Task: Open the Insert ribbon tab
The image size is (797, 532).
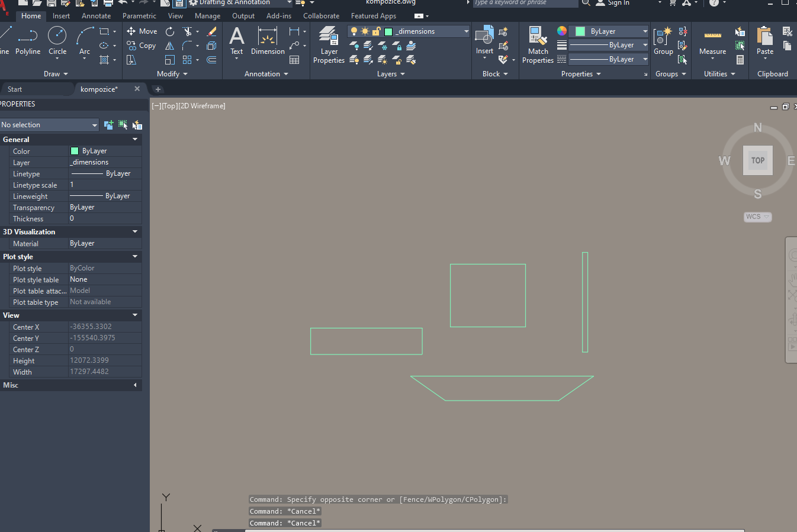Action: click(61, 16)
